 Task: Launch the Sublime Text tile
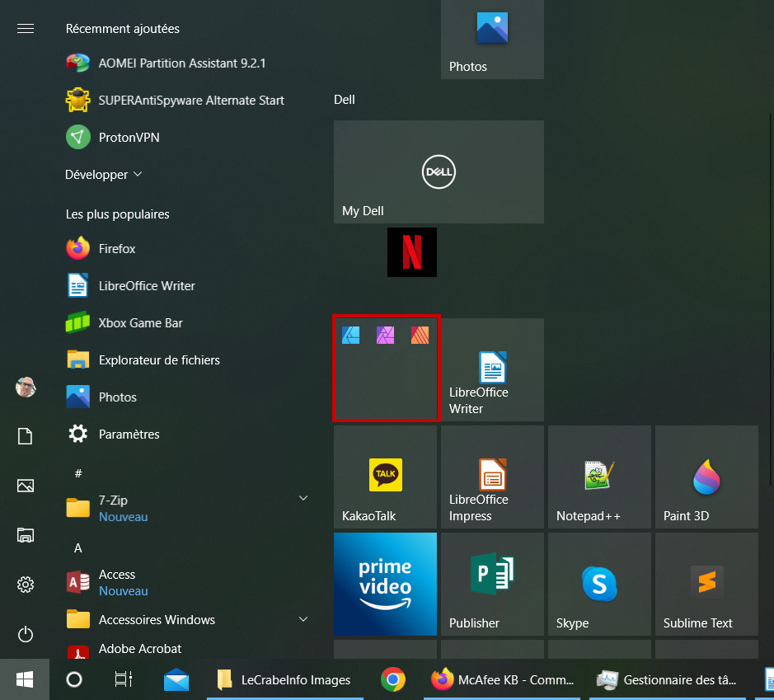tap(706, 584)
